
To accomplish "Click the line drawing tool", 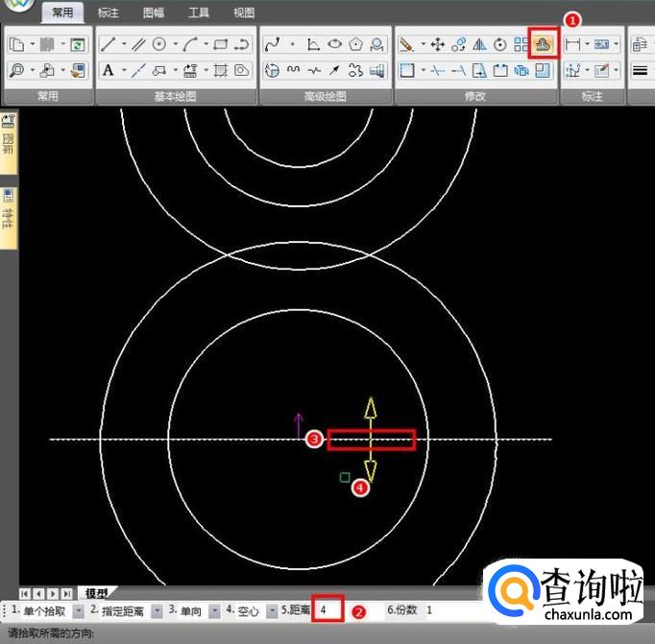I will click(109, 44).
